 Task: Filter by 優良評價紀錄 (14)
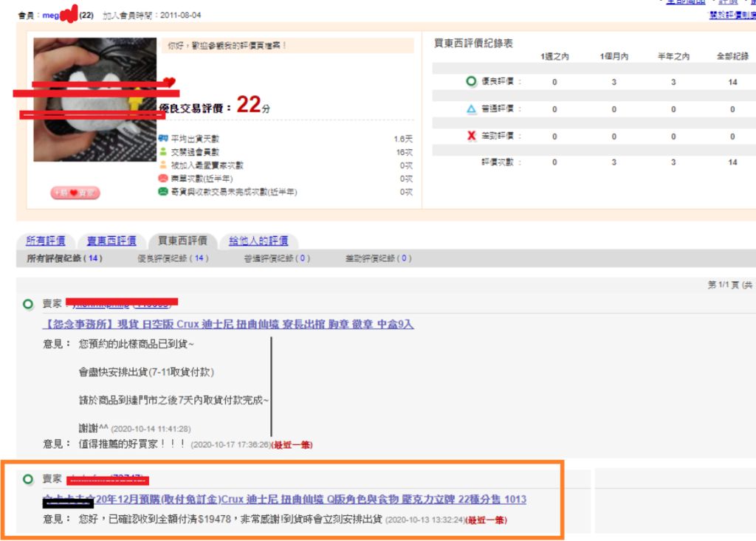(x=173, y=258)
